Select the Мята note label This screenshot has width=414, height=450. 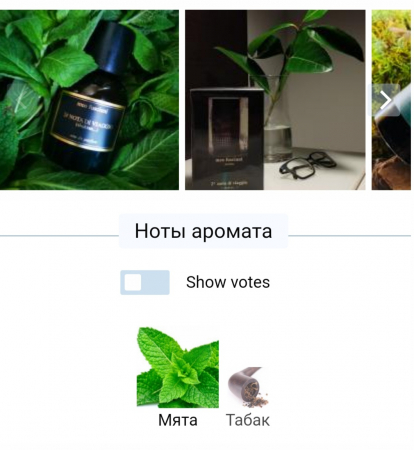[178, 420]
